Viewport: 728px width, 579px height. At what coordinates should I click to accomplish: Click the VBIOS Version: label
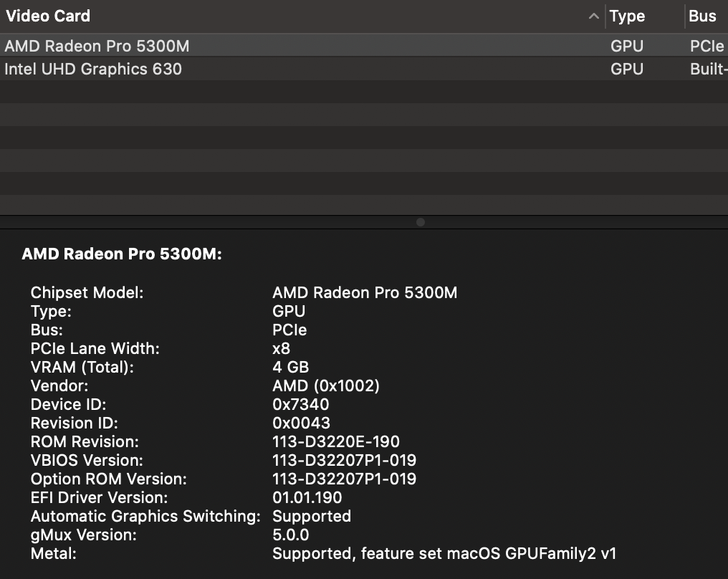click(x=87, y=460)
